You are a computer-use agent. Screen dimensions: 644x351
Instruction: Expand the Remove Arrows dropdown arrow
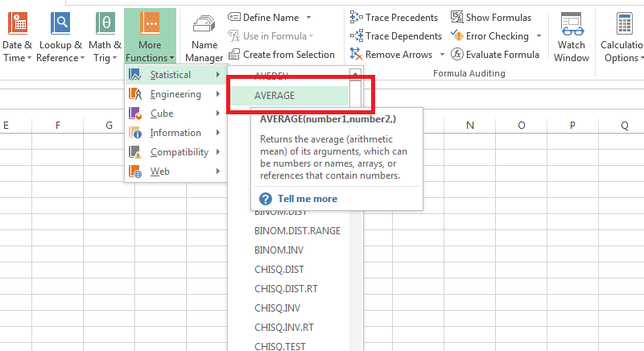(442, 55)
